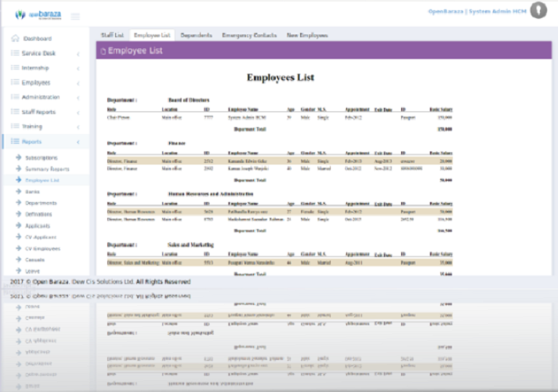Collapse the Reports menu chevron
Image resolution: width=558 pixels, height=392 pixels.
[78, 142]
